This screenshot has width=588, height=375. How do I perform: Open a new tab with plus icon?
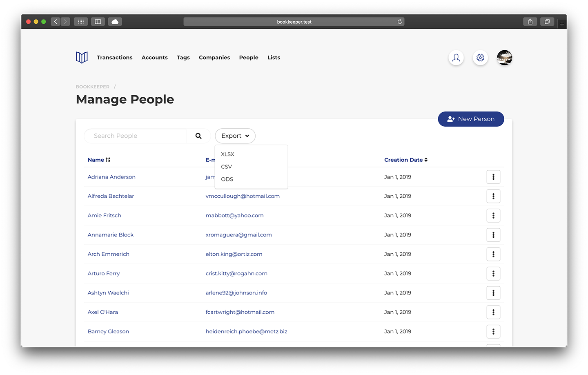(x=562, y=24)
